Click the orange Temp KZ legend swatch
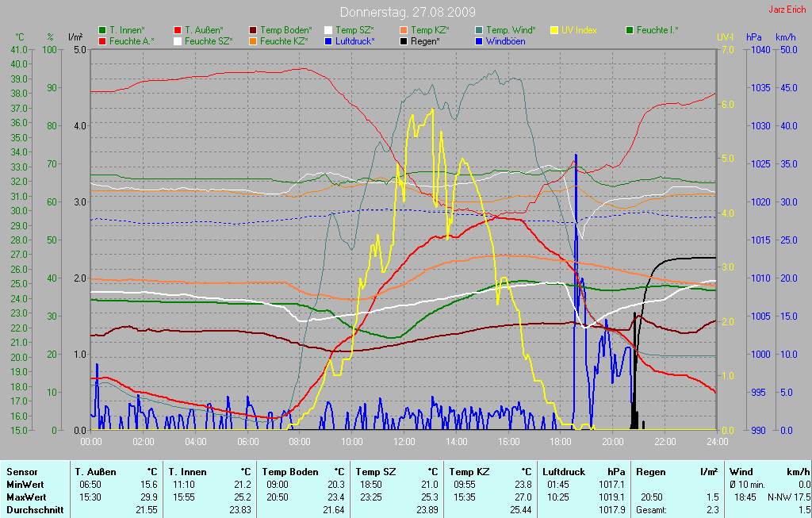 404,30
